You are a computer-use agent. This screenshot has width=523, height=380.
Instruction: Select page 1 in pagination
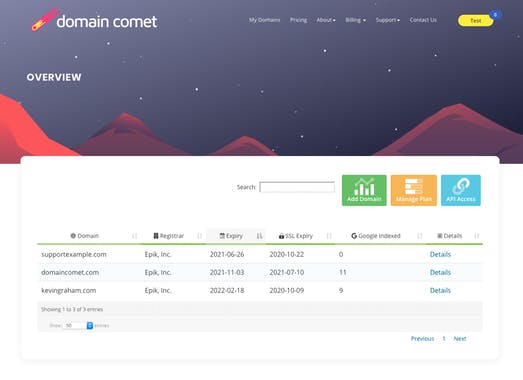click(444, 339)
